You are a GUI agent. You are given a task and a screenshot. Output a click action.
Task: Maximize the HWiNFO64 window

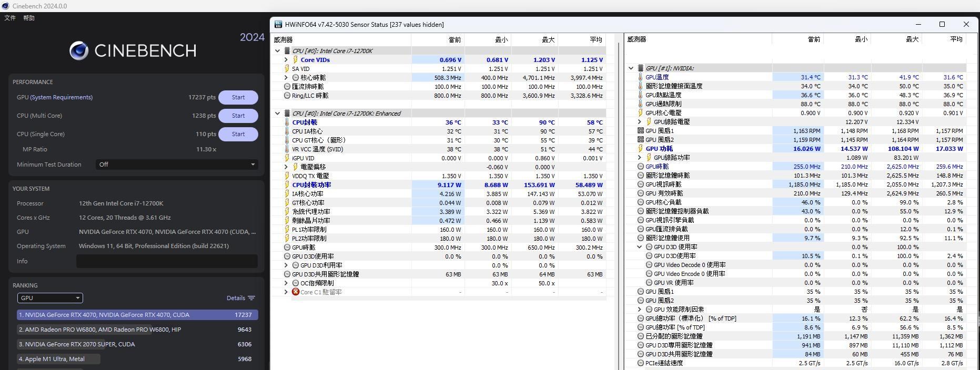[942, 24]
